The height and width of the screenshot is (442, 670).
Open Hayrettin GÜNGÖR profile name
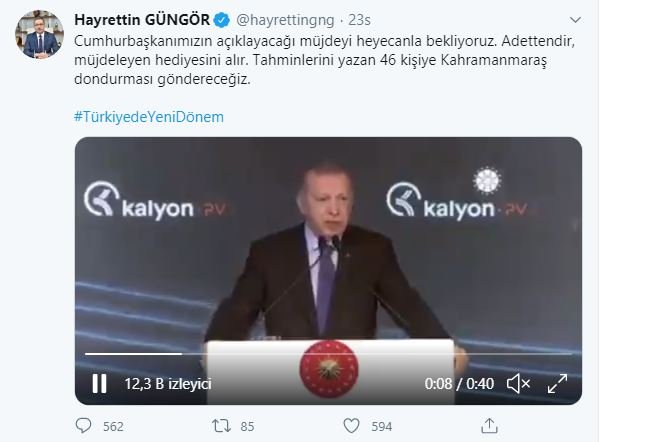(142, 20)
